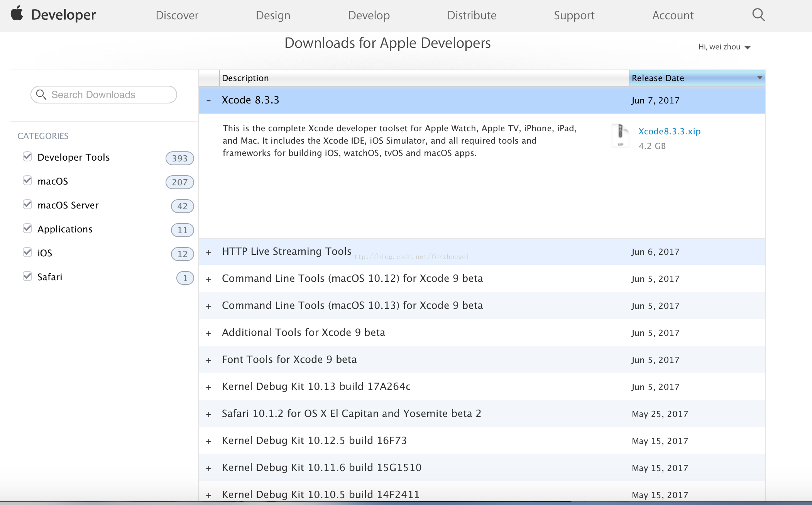Uncheck the Safari category checkbox
812x505 pixels.
(x=27, y=276)
